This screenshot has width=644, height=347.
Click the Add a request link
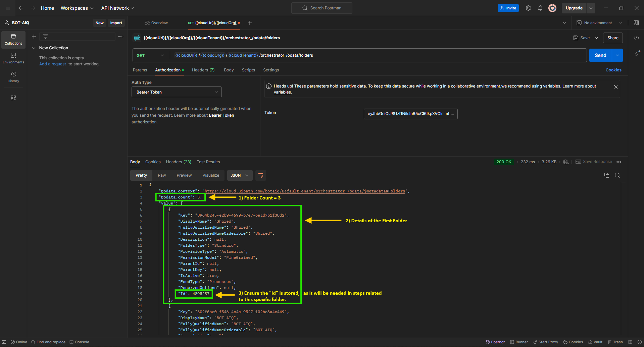pyautogui.click(x=53, y=64)
